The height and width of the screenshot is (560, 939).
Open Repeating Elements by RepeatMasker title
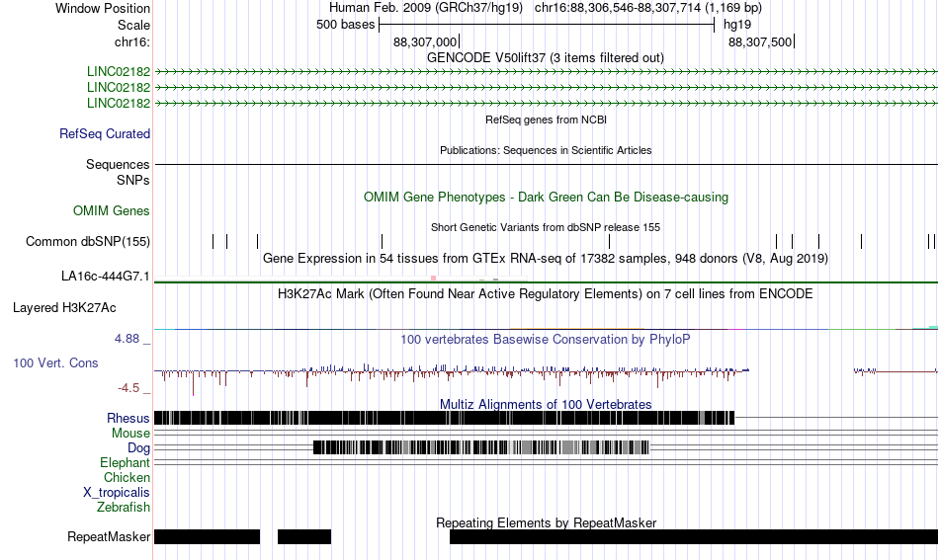[x=546, y=522]
